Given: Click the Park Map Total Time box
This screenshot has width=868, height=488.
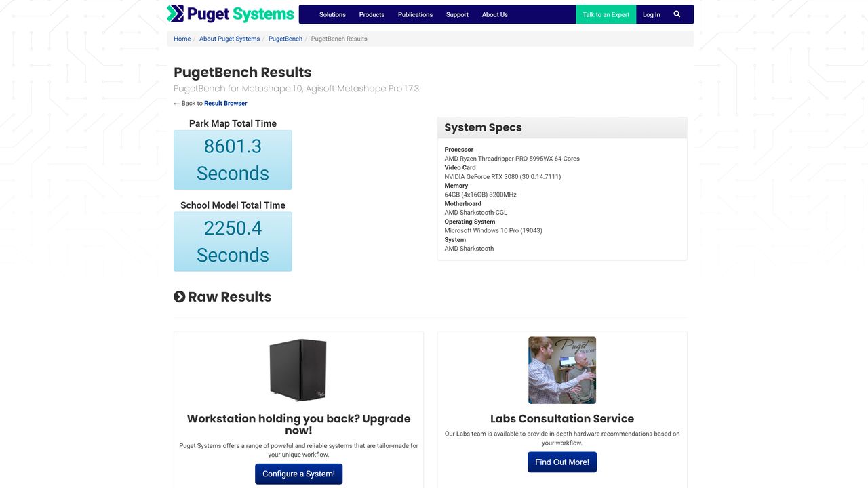Looking at the screenshot, I should coord(233,160).
